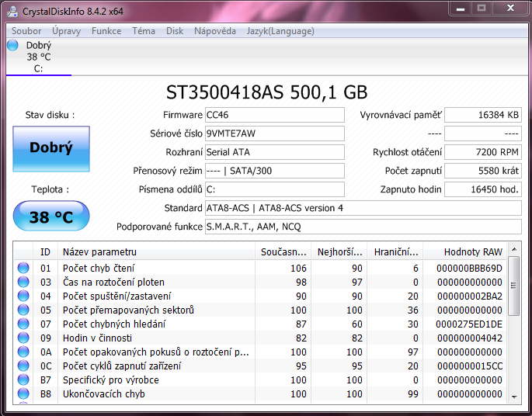Open the Disk menu
The height and width of the screenshot is (416, 532).
click(x=175, y=31)
